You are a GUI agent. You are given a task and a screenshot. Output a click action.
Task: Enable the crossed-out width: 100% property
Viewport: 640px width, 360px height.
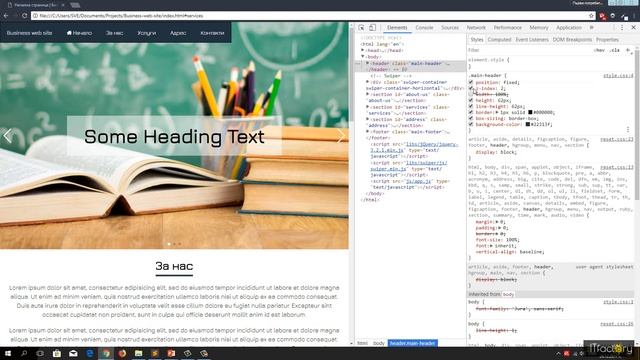(x=471, y=94)
